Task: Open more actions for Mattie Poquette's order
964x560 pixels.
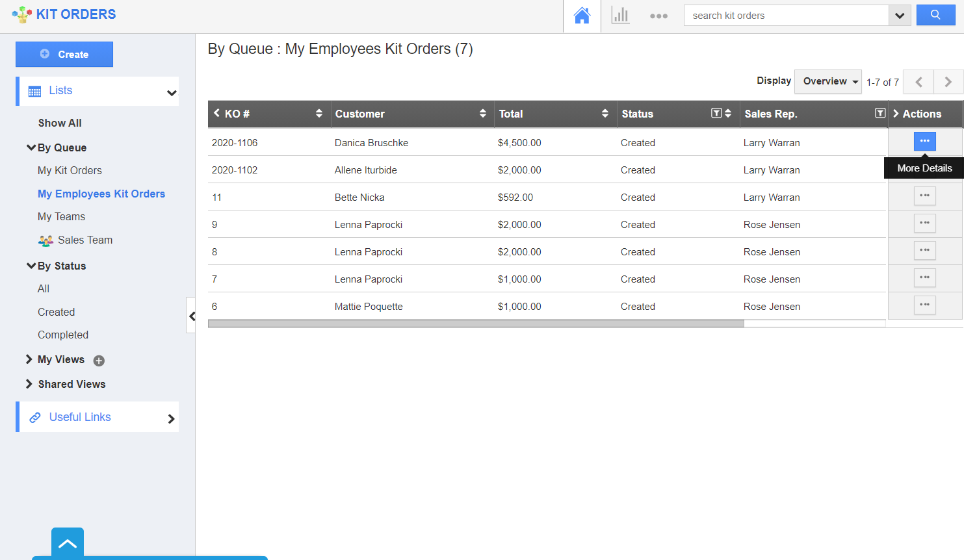Action: (x=924, y=305)
